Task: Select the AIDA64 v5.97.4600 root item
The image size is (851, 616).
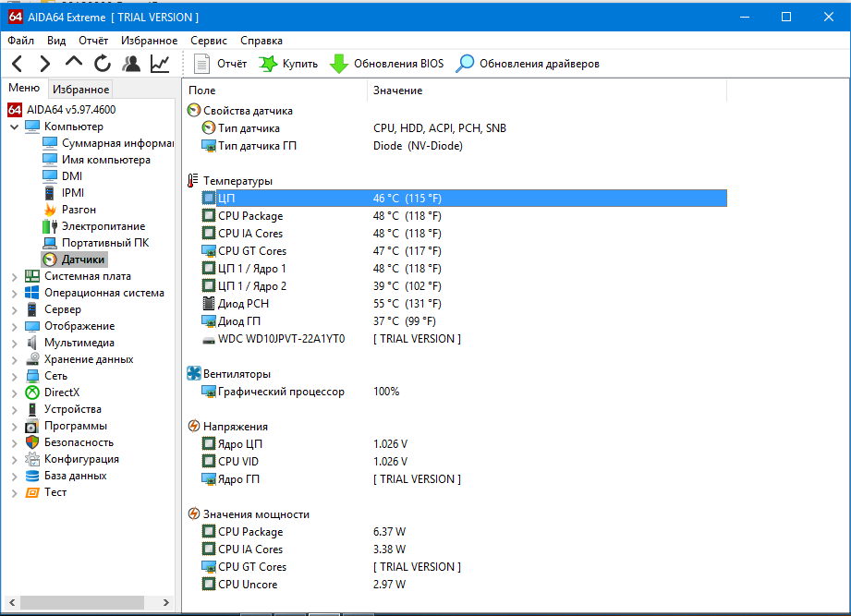Action: [x=61, y=110]
